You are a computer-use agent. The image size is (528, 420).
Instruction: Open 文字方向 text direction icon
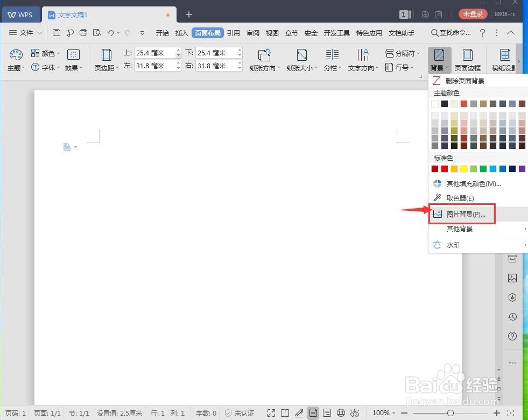[363, 54]
